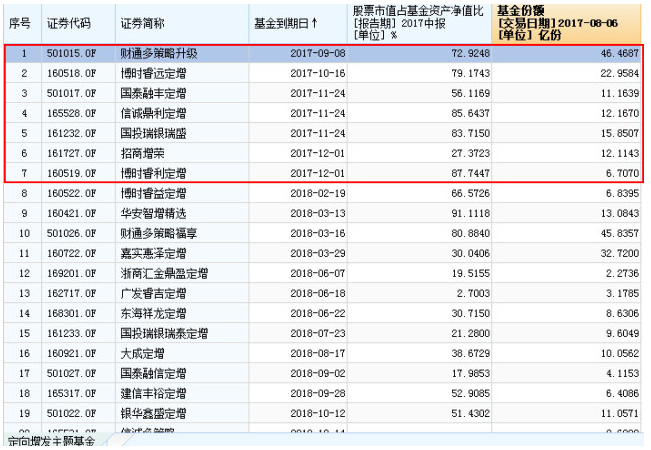Click the 股票市值占基金资产净值比 column header
Image resolution: width=651 pixels, height=450 pixels.
click(419, 23)
